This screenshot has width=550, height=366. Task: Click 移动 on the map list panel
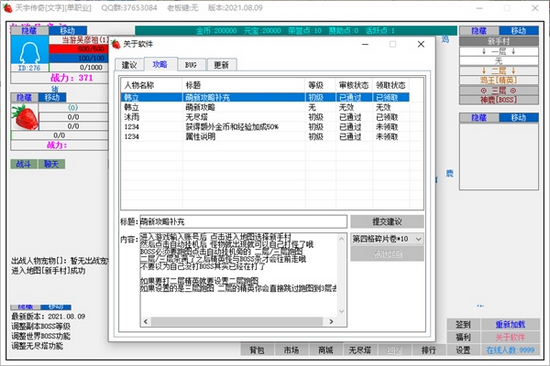tap(518, 31)
